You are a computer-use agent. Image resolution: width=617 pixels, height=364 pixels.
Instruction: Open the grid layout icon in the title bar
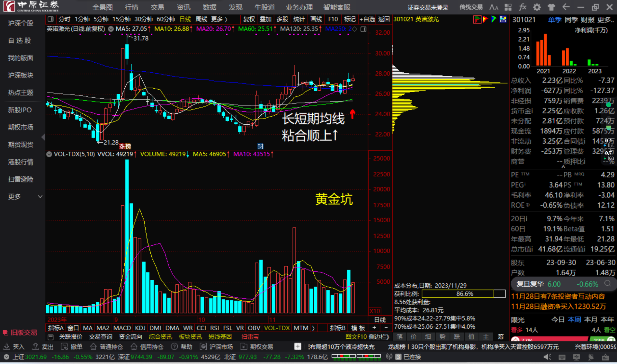click(508, 7)
